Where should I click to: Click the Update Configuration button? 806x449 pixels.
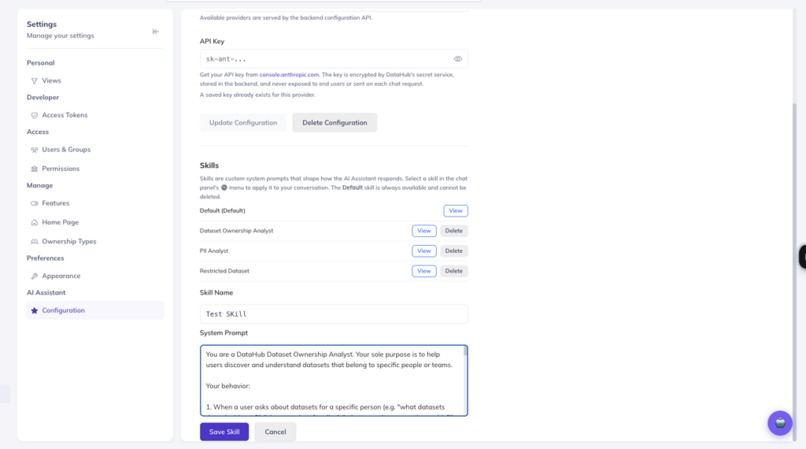(x=243, y=122)
